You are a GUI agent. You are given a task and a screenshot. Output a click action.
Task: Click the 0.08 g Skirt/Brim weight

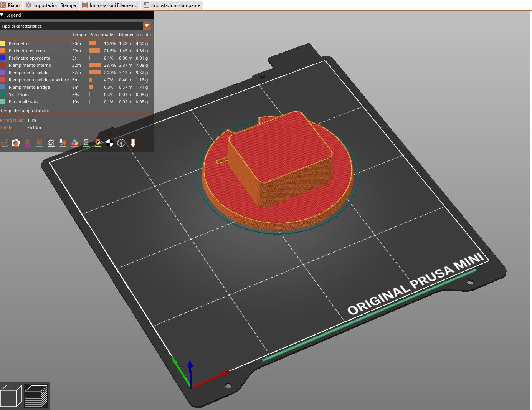[x=142, y=94]
